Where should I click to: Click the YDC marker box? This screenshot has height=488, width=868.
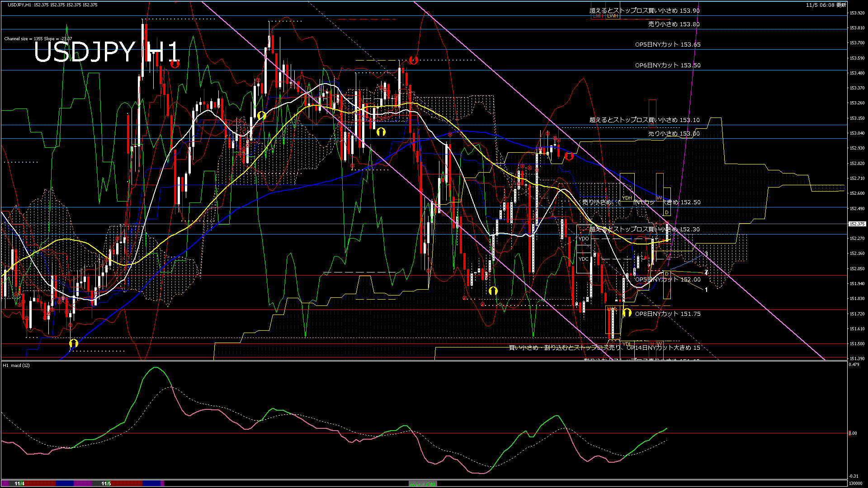click(x=584, y=259)
